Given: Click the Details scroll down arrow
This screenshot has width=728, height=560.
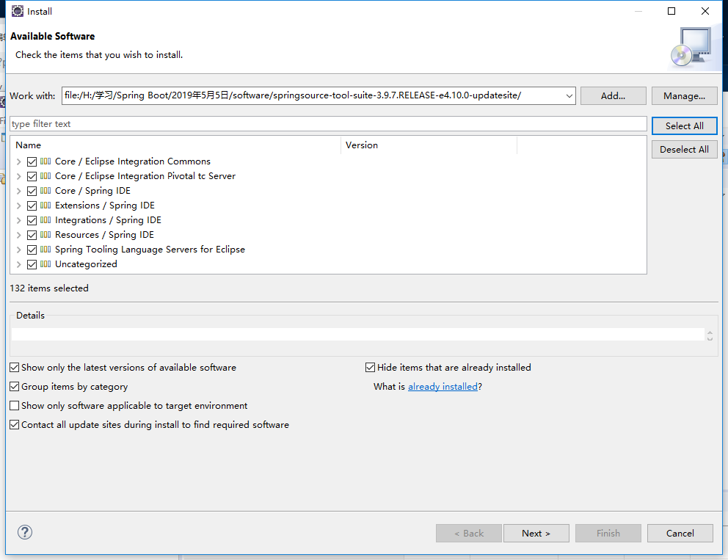Looking at the screenshot, I should coord(710,338).
